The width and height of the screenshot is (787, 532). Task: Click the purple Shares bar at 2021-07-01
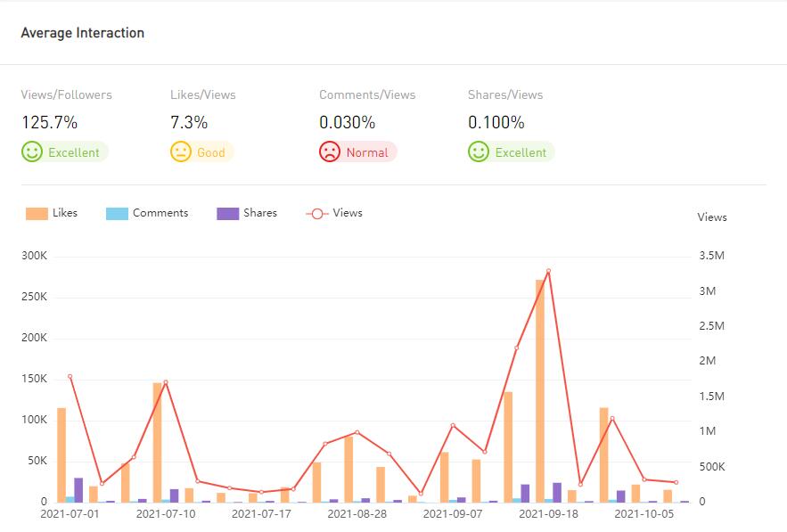tap(78, 490)
